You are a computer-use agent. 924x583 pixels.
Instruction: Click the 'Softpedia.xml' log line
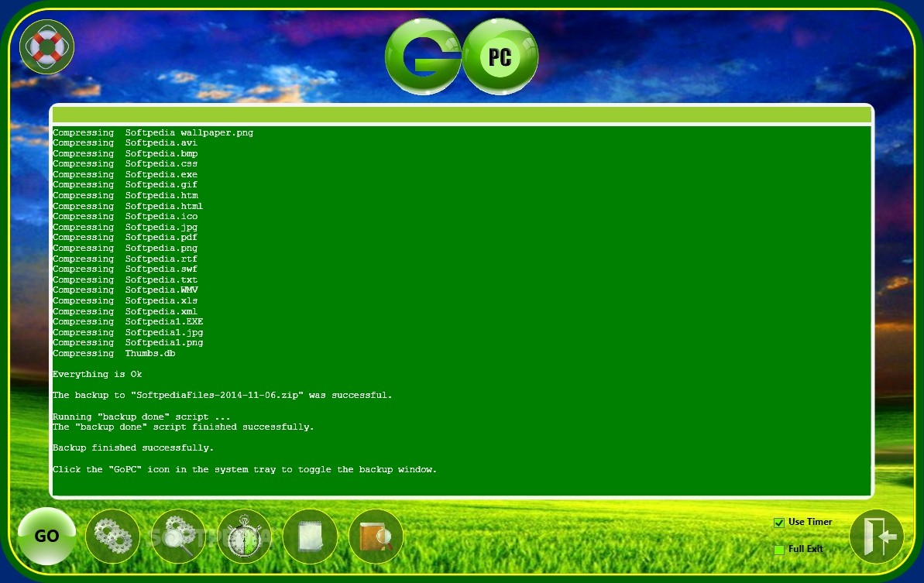click(x=125, y=311)
